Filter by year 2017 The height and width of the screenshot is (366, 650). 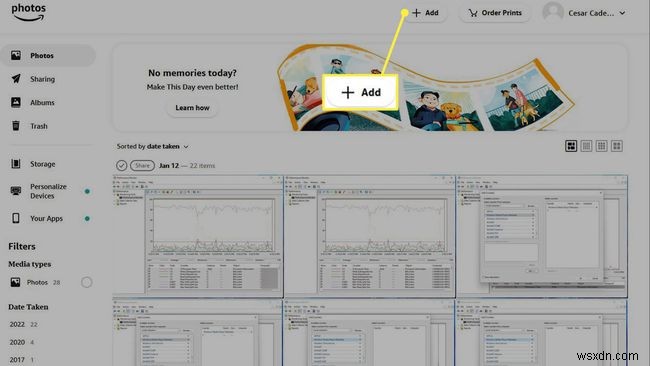pyautogui.click(x=22, y=360)
